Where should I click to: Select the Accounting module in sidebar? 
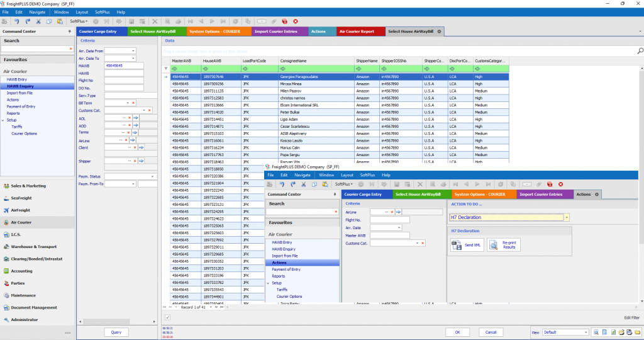pos(22,271)
